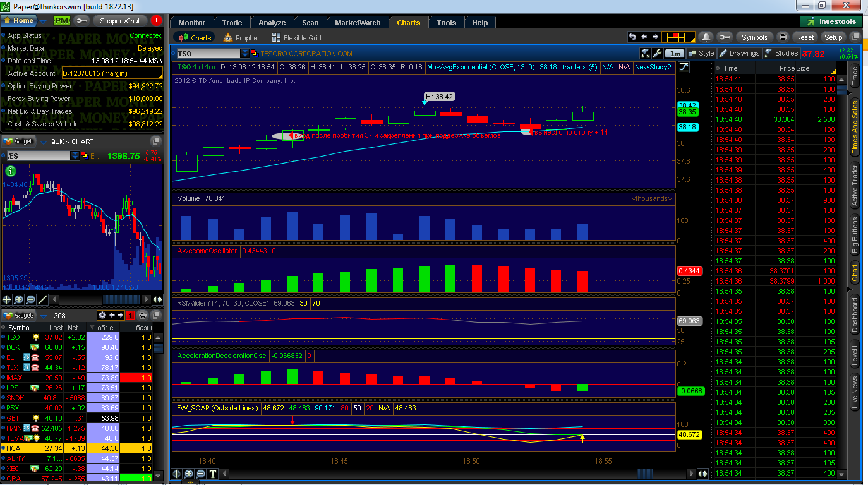Expand the 1308 watchlist dropdown arrow
The width and height of the screenshot is (868, 485).
click(43, 315)
